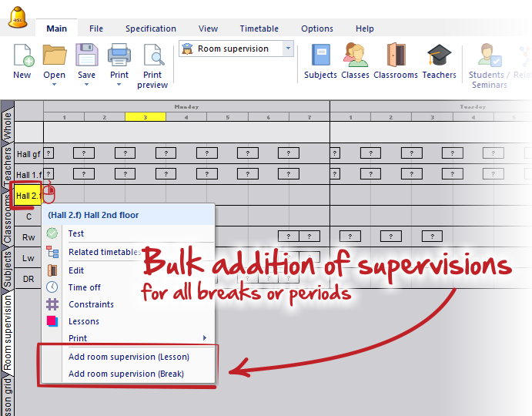This screenshot has height=416, width=532.
Task: Select Add room supervision (Break)
Action: pos(127,374)
